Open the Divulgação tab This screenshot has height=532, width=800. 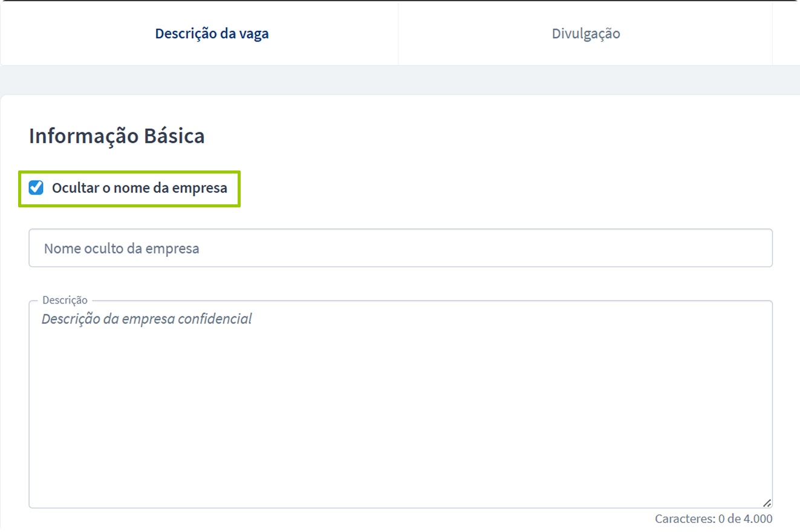[x=585, y=33]
